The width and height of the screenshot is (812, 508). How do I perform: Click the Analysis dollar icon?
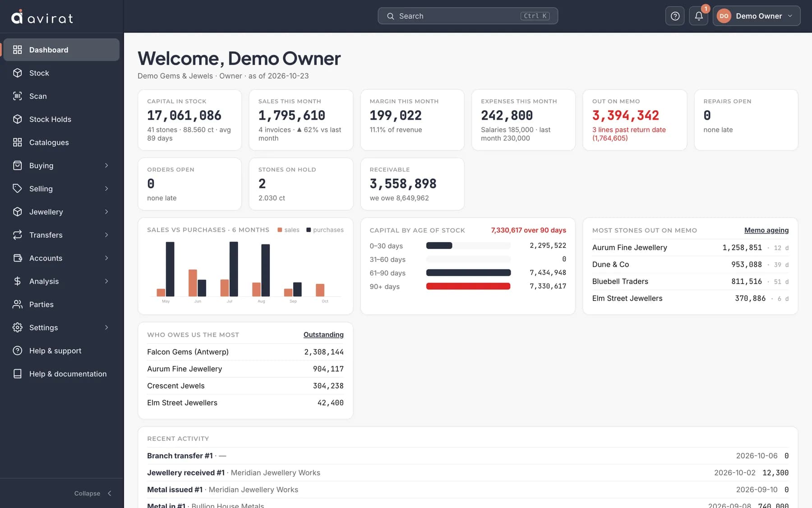pyautogui.click(x=18, y=281)
